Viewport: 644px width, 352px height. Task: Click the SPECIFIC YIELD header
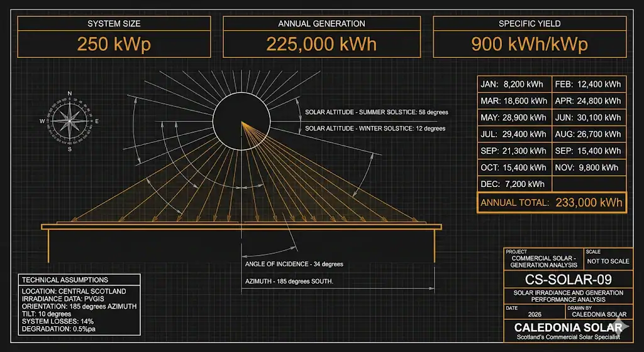point(530,24)
